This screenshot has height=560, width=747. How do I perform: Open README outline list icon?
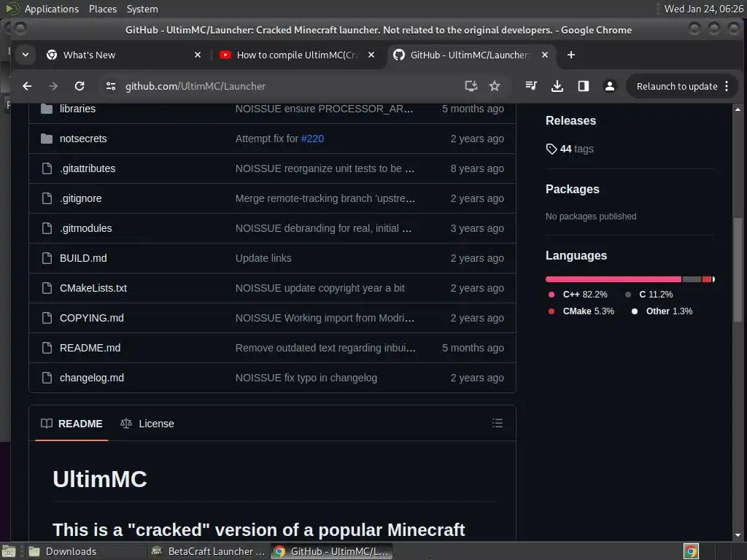click(498, 423)
